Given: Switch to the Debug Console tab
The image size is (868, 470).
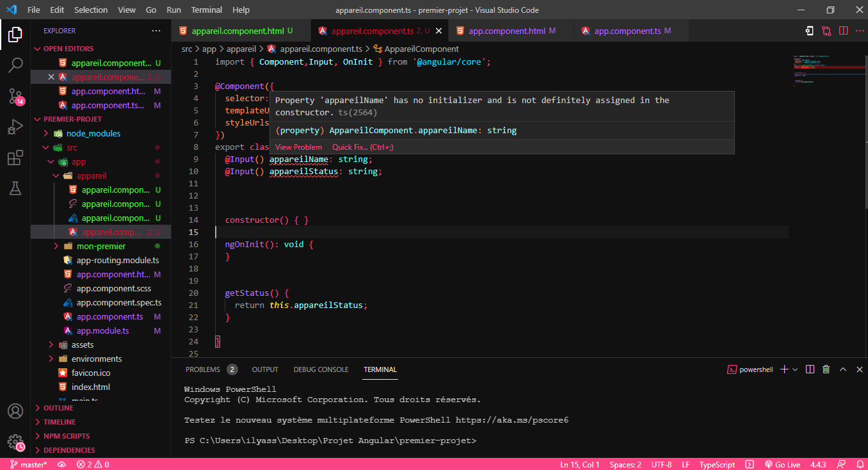Looking at the screenshot, I should tap(321, 369).
